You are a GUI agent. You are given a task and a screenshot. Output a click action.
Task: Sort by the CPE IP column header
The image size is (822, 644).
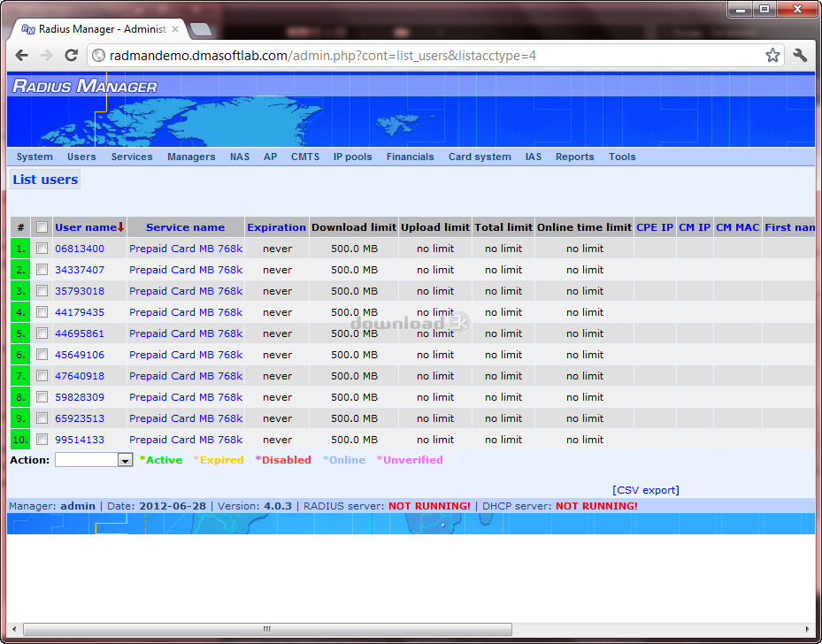(x=655, y=227)
